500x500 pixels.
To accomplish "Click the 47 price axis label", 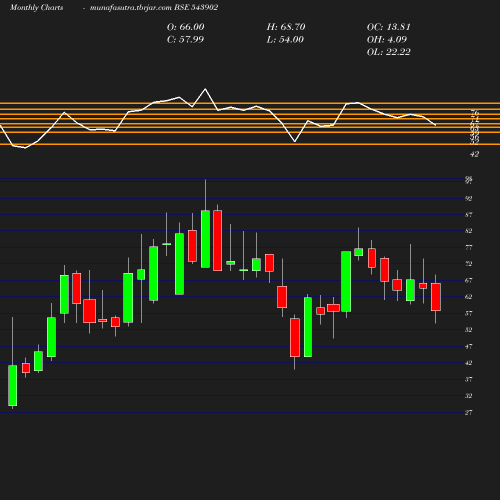I will tap(469, 347).
